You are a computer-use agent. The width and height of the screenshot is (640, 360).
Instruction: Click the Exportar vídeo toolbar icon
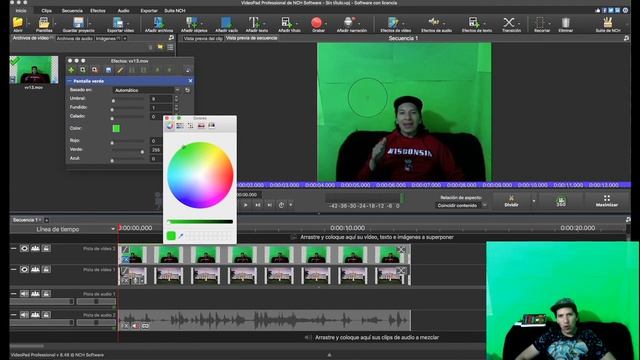(x=118, y=23)
